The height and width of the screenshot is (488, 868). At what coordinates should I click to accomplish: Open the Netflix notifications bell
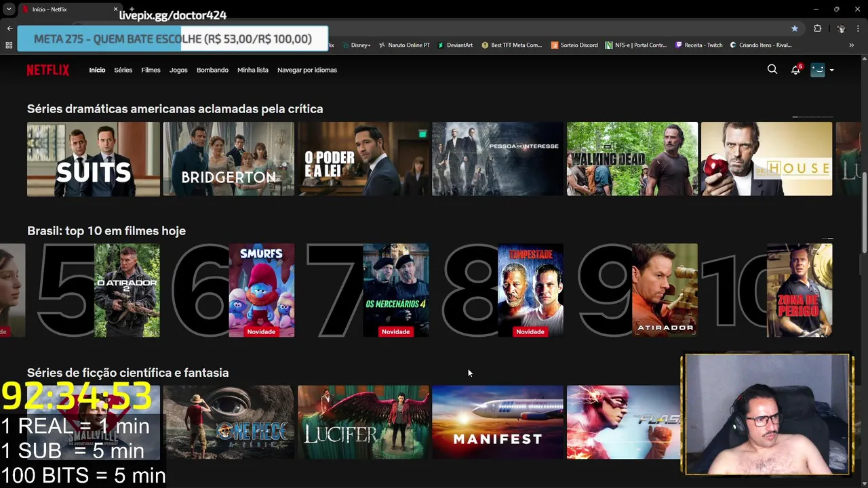pos(796,70)
